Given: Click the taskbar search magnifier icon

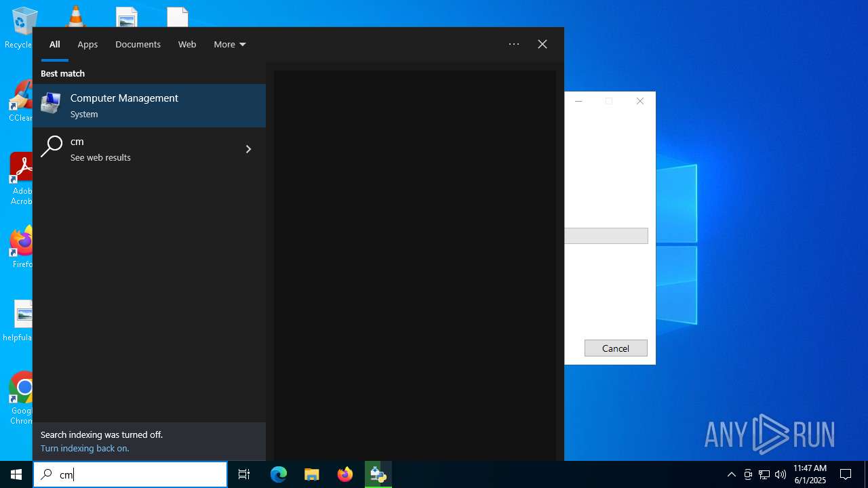Looking at the screenshot, I should 46,474.
